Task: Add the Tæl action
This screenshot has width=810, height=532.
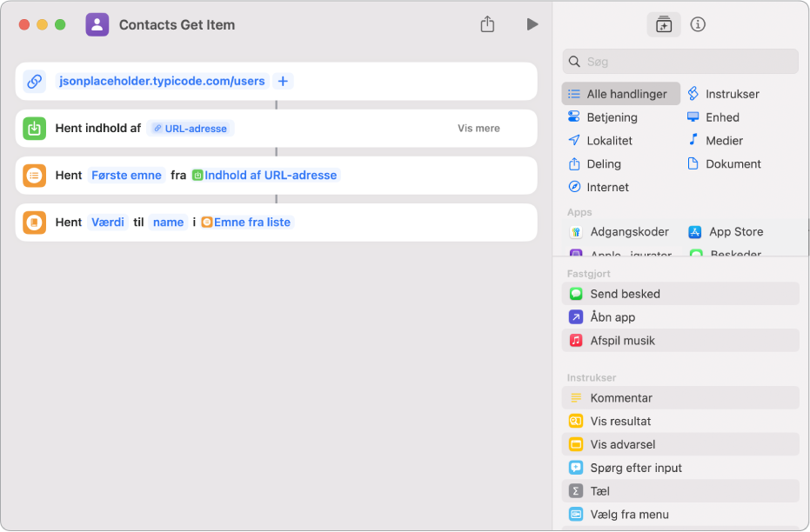Action: [x=679, y=491]
